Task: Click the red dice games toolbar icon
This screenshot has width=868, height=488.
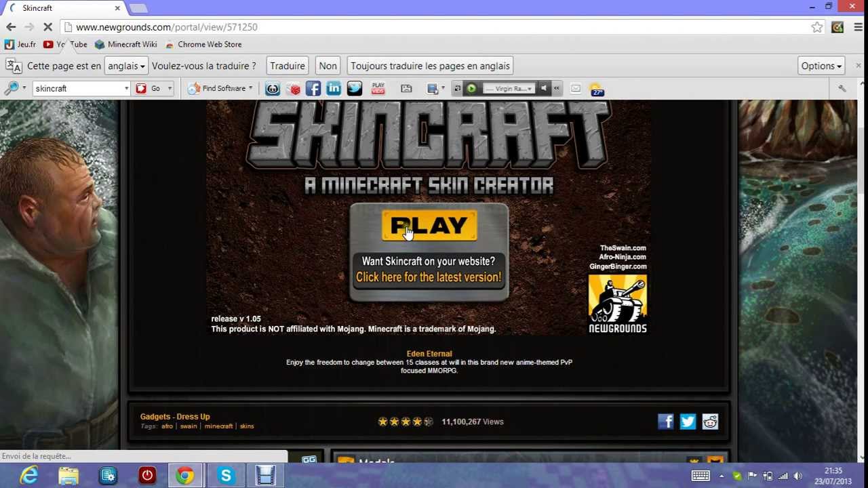Action: (x=293, y=88)
